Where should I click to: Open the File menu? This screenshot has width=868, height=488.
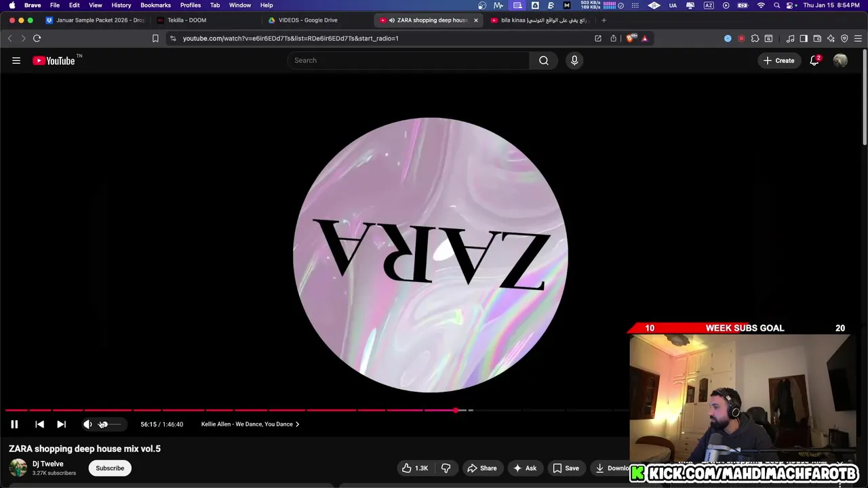pos(55,5)
